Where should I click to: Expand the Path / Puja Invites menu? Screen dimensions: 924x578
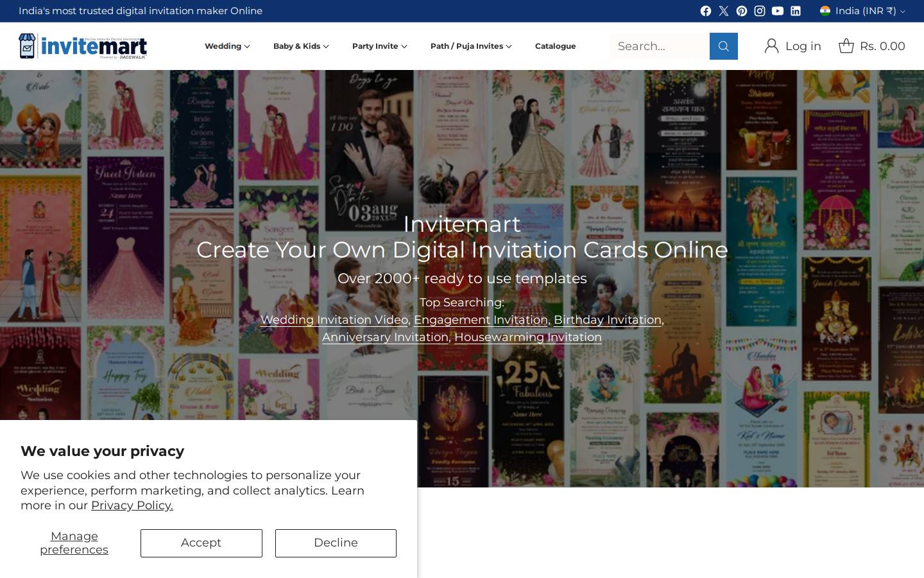click(471, 46)
